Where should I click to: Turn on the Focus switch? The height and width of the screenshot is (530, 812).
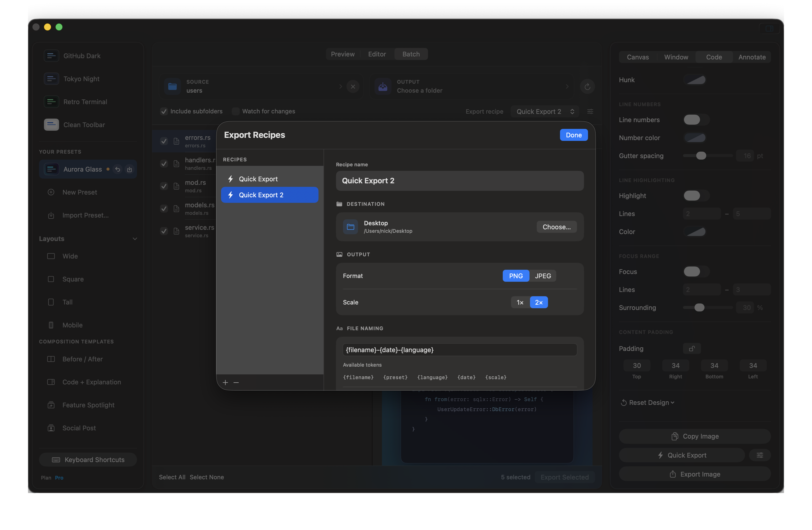[x=696, y=272]
